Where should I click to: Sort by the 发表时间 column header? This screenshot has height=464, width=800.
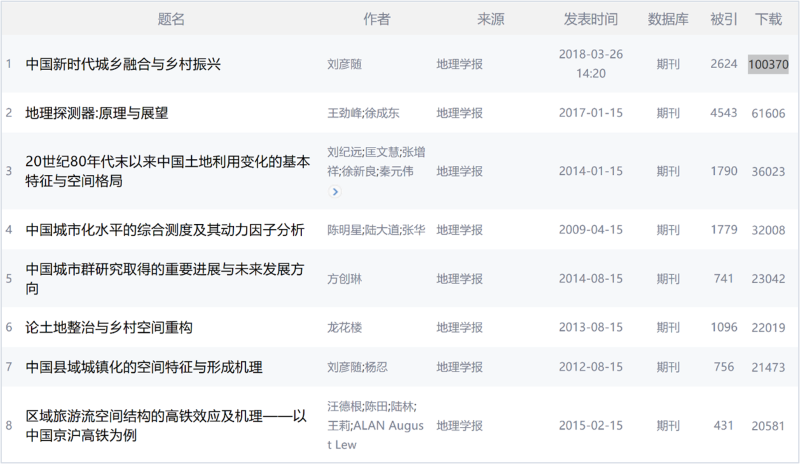(591, 19)
